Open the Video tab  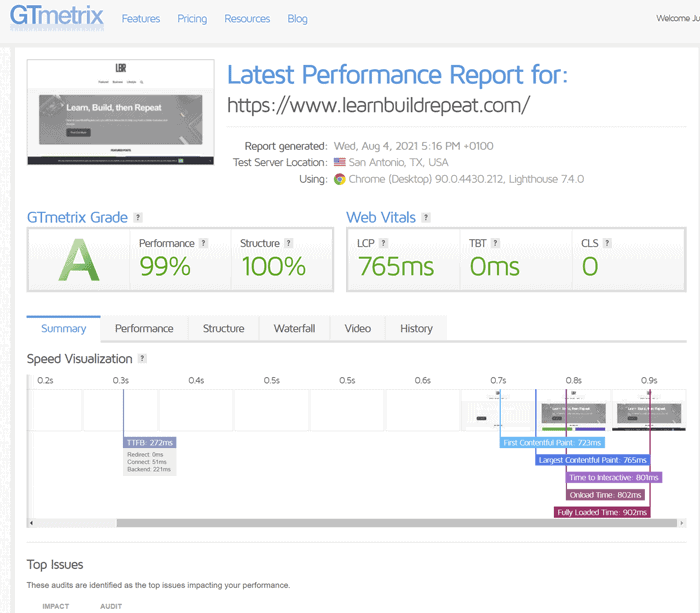[358, 329]
